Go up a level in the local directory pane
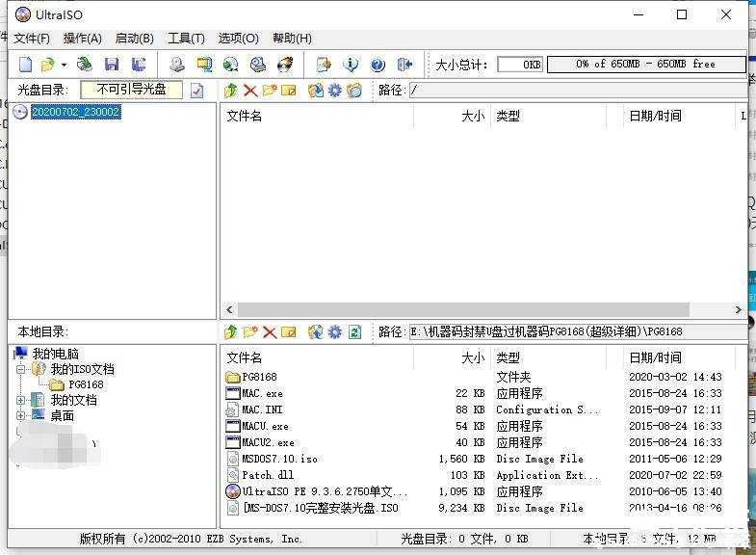Viewport: 756px width, 555px height. tap(231, 331)
